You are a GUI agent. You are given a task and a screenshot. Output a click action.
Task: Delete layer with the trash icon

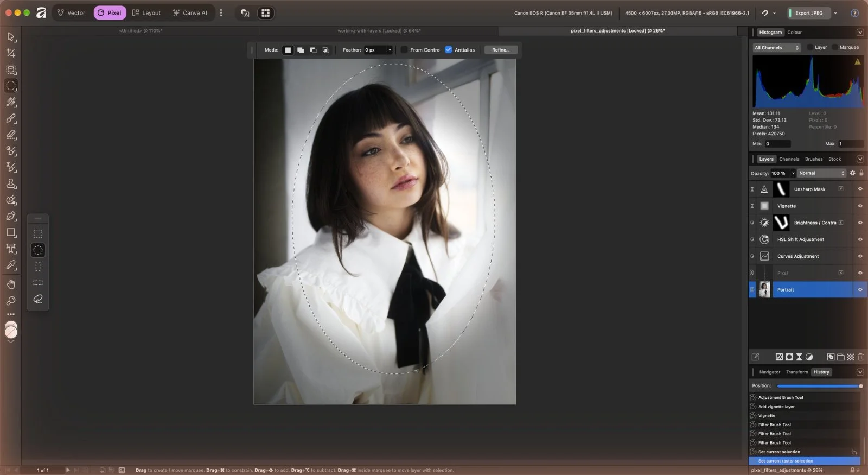[x=860, y=357]
